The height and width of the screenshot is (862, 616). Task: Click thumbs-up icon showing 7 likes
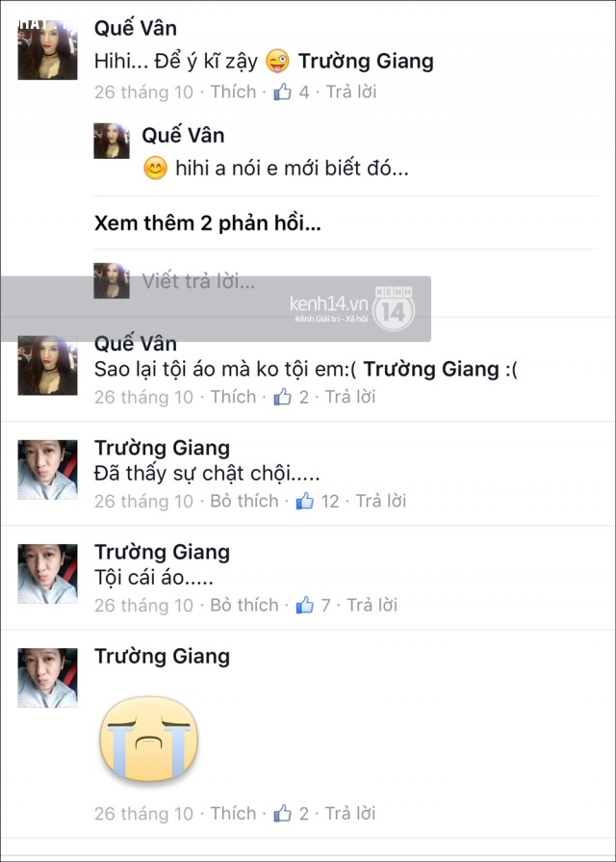tap(304, 605)
